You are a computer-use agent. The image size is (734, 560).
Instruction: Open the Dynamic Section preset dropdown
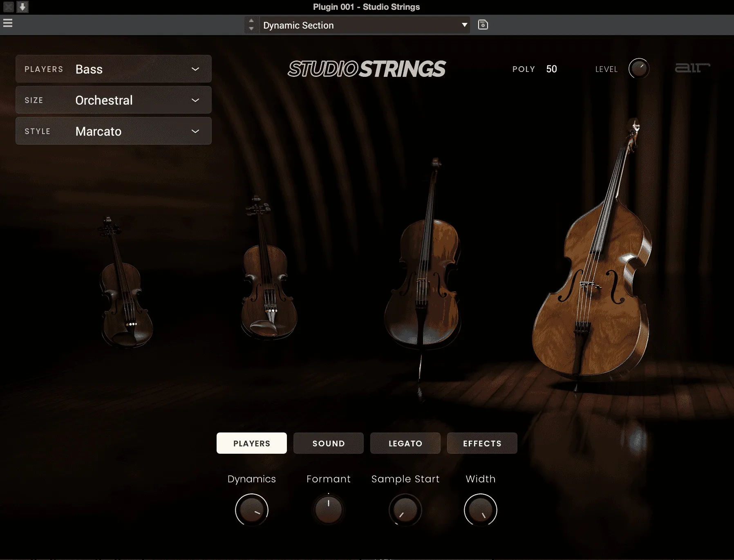(x=365, y=25)
